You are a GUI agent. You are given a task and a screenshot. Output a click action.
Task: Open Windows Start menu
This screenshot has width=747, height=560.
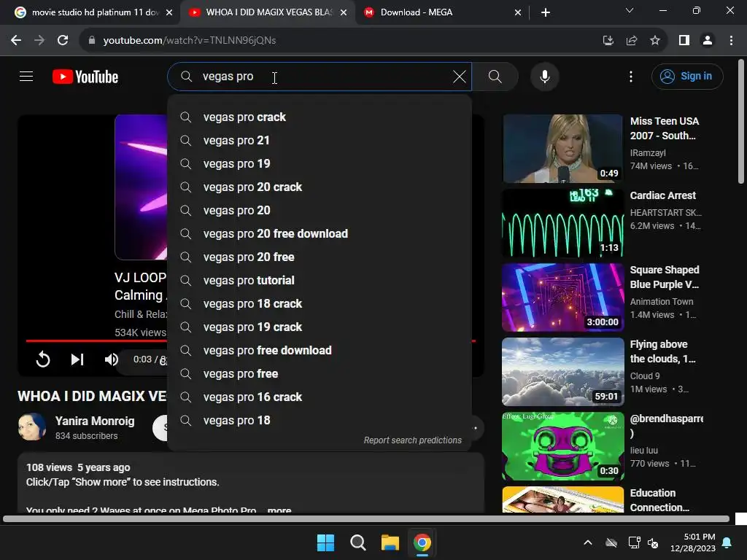point(325,542)
